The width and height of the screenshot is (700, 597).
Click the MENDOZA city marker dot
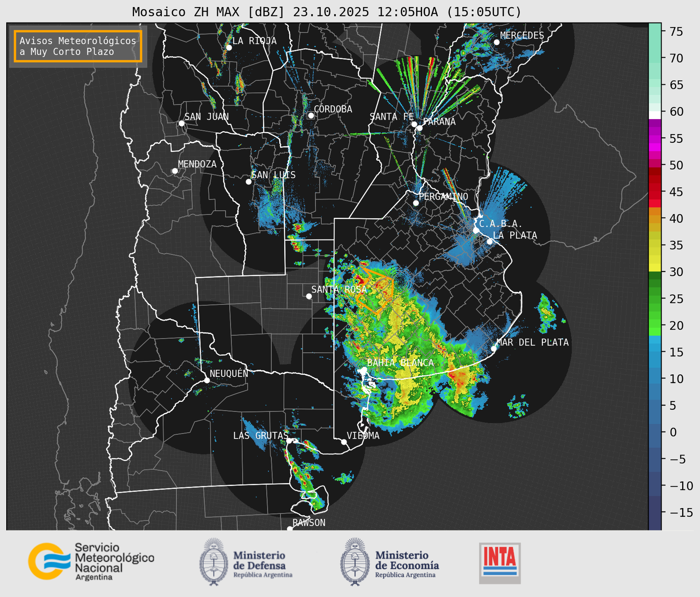175,171
